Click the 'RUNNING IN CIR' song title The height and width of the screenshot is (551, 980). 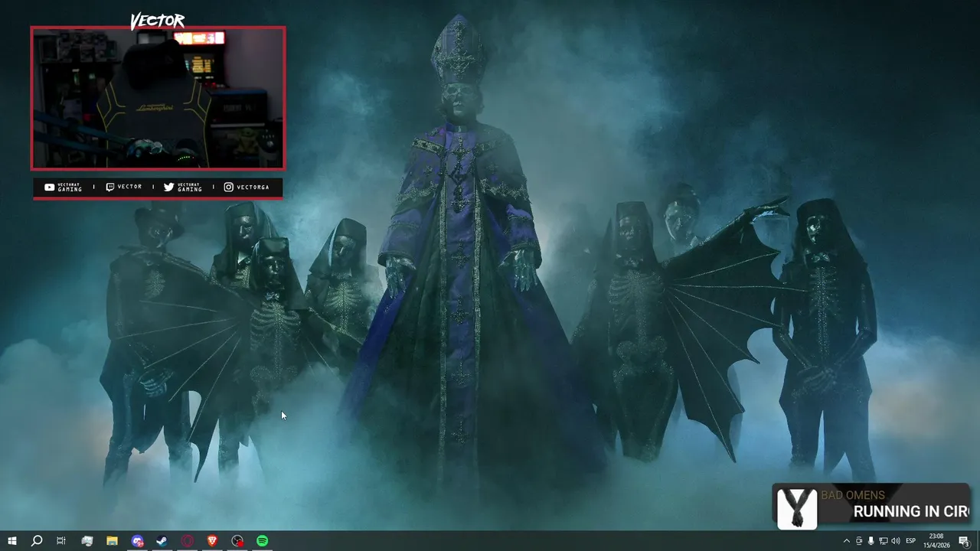click(911, 511)
